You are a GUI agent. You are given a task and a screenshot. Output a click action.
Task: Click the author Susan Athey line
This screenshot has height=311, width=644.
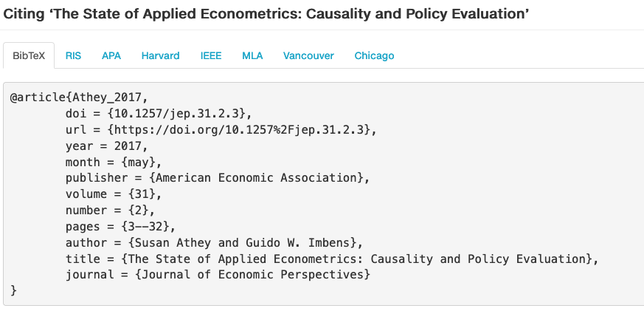(214, 243)
